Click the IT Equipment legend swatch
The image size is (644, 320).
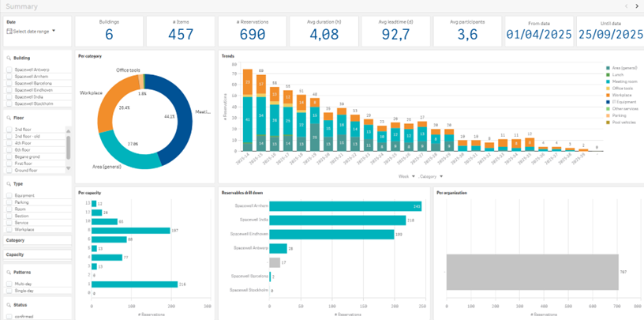pos(608,102)
